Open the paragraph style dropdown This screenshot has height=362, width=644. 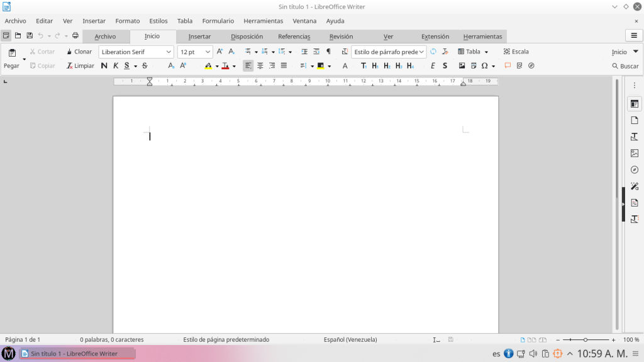click(421, 52)
